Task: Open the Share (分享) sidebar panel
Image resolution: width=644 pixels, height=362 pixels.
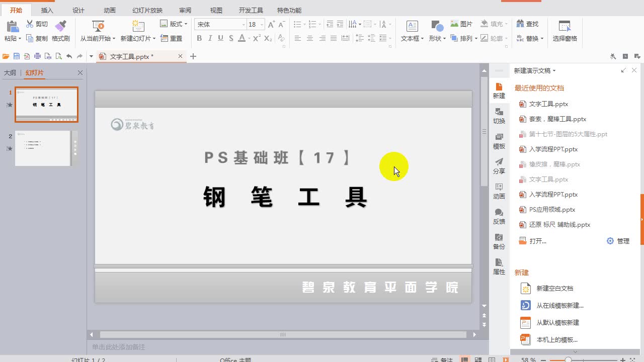Action: [499, 166]
